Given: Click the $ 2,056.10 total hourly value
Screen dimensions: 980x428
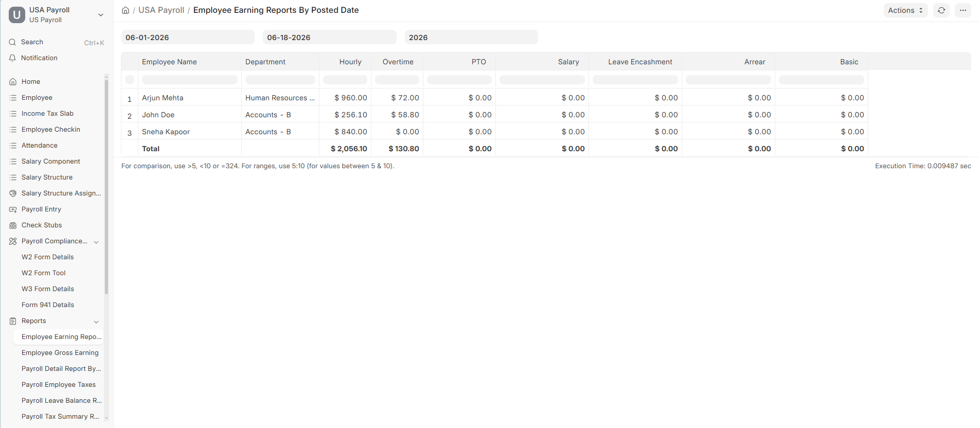Looking at the screenshot, I should 349,149.
